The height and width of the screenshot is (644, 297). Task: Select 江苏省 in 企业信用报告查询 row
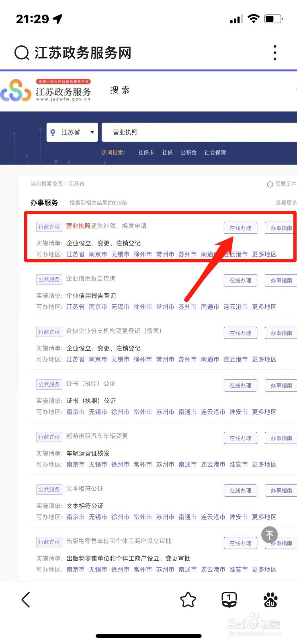click(x=76, y=307)
